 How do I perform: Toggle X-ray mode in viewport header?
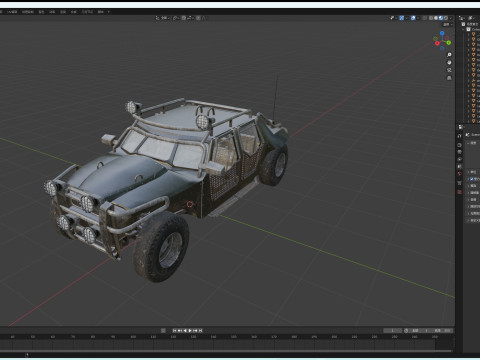coord(424,18)
